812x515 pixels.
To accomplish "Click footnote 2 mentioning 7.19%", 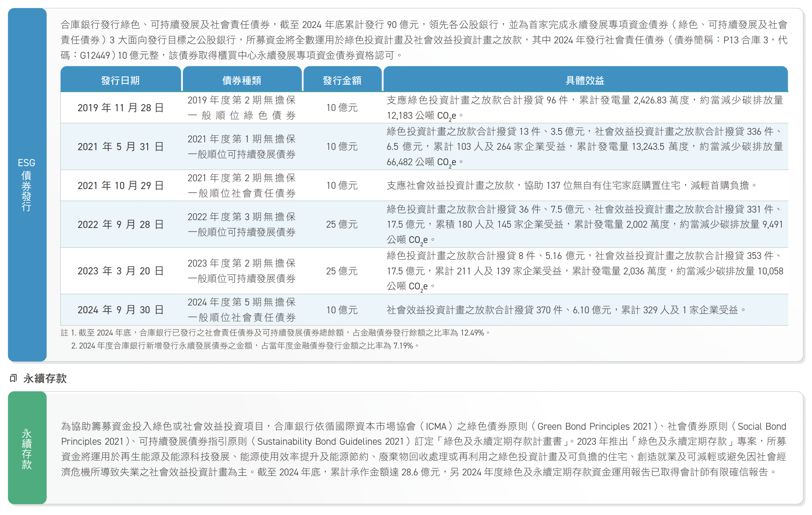I will [x=245, y=346].
